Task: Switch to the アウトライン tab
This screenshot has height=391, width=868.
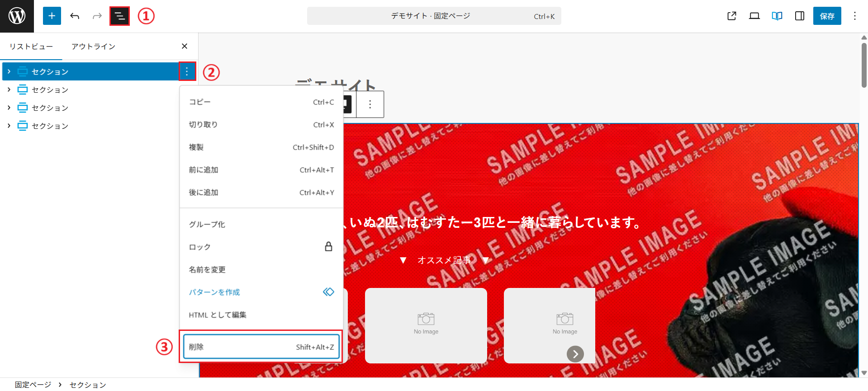Action: pyautogui.click(x=93, y=47)
